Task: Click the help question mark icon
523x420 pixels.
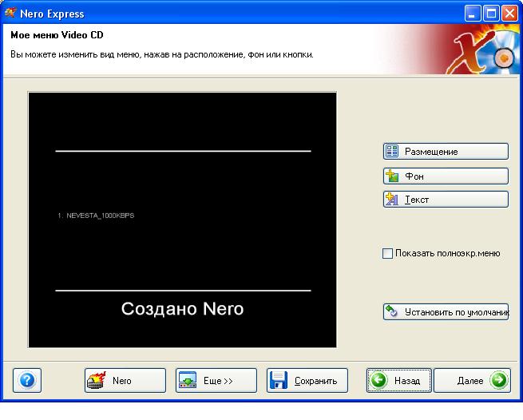Action: [27, 380]
